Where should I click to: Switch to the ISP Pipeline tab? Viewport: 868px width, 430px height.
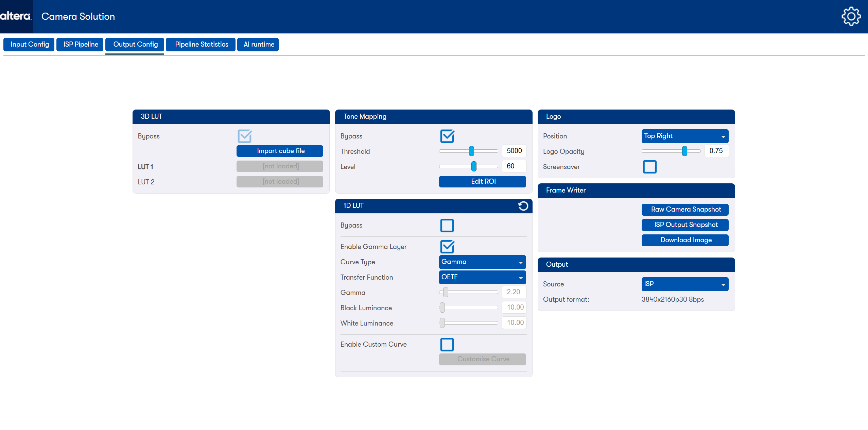[x=81, y=45]
